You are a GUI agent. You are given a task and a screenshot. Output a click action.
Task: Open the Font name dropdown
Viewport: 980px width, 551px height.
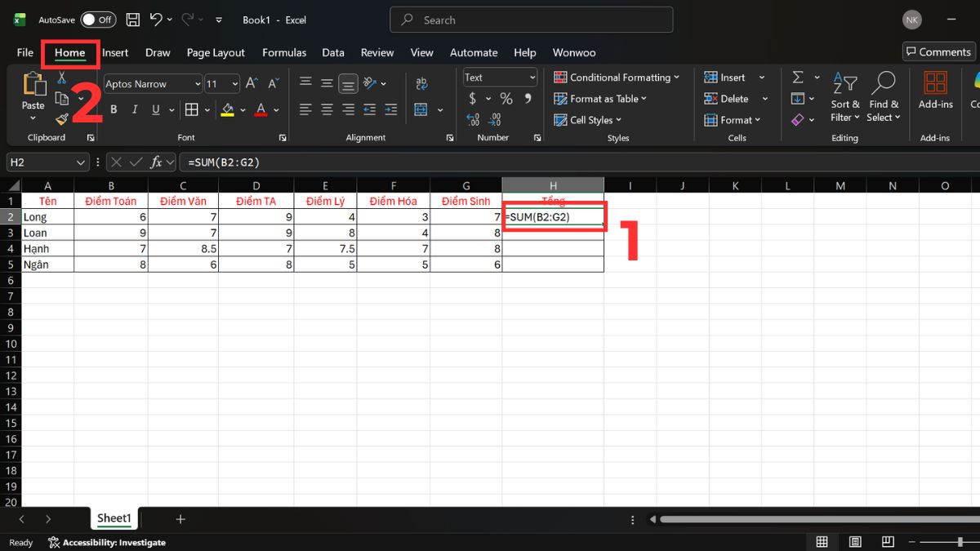pos(198,83)
